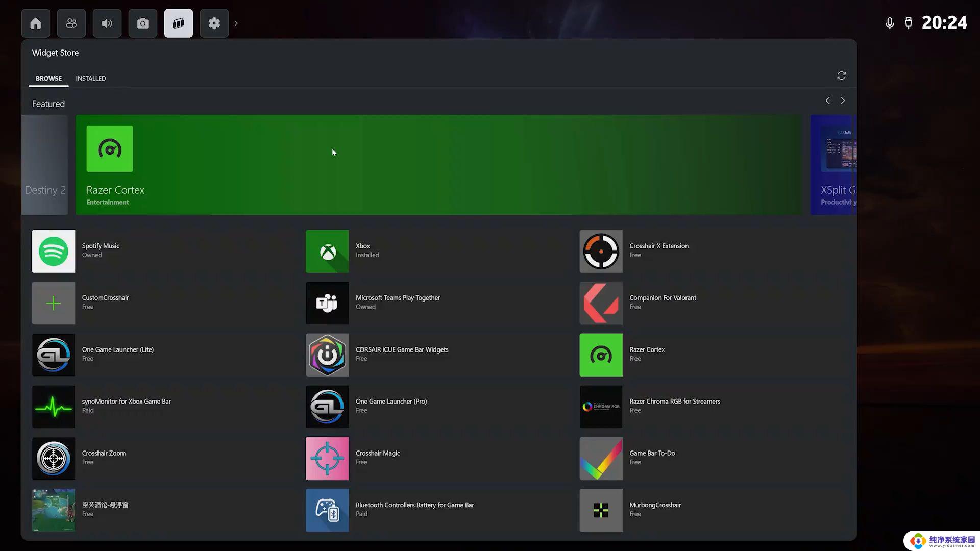The image size is (980, 551).
Task: Open Crosshair X Extension icon
Action: point(601,251)
